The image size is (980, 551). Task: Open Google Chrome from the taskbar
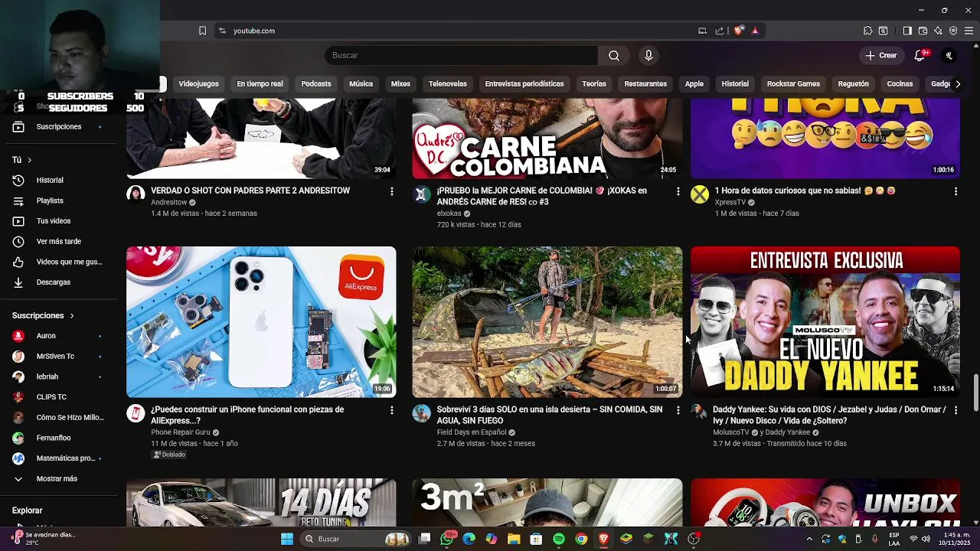pyautogui.click(x=581, y=539)
